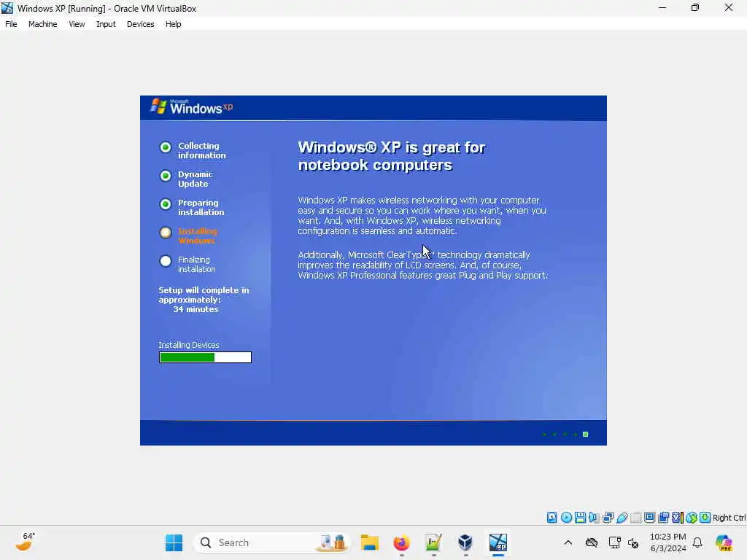Click the audio indicator icon in status bar

click(x=594, y=518)
